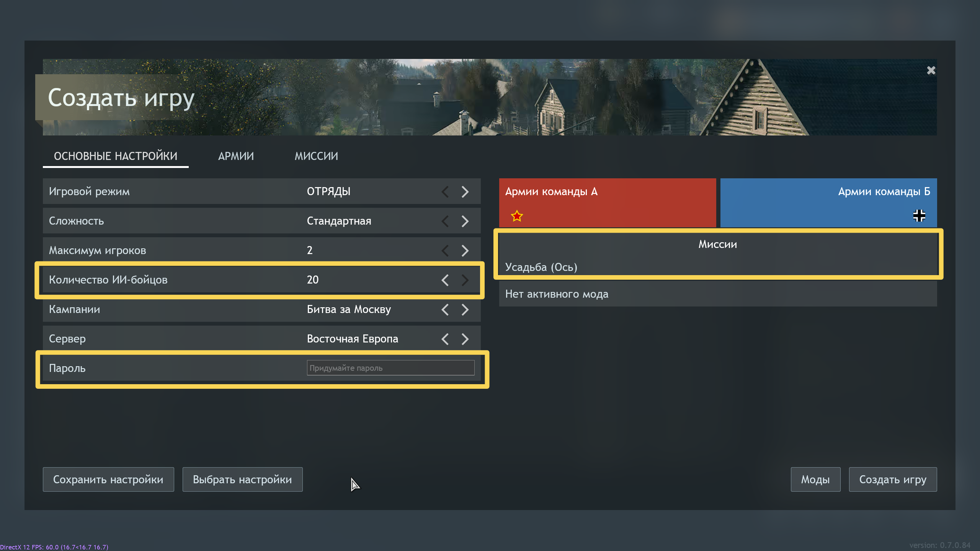The image size is (980, 551).
Task: Open the Моды button
Action: (815, 479)
